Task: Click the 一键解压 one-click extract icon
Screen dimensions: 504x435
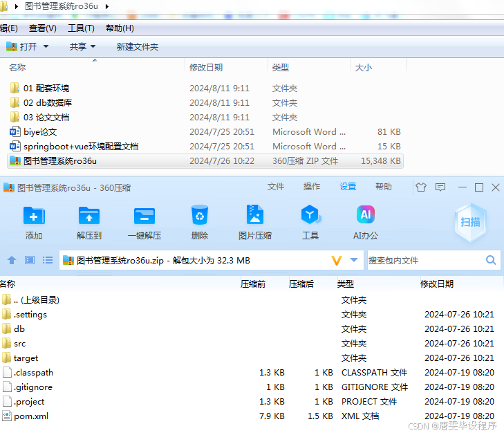Action: (144, 215)
